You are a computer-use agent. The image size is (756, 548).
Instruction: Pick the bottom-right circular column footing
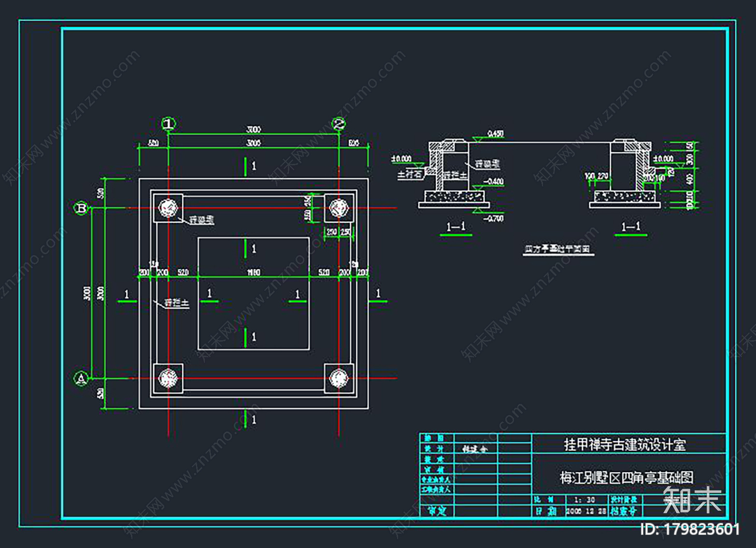coord(339,378)
